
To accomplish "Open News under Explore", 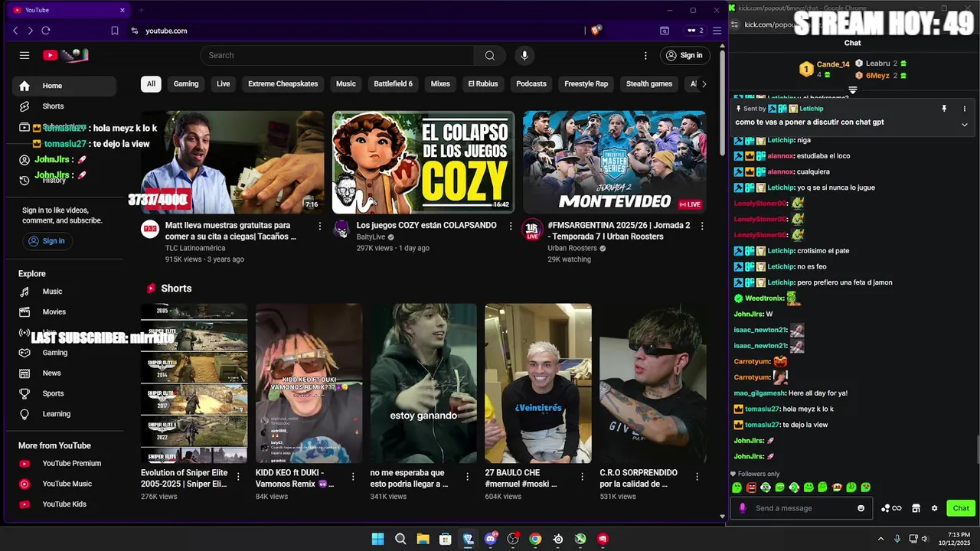I will [64, 373].
